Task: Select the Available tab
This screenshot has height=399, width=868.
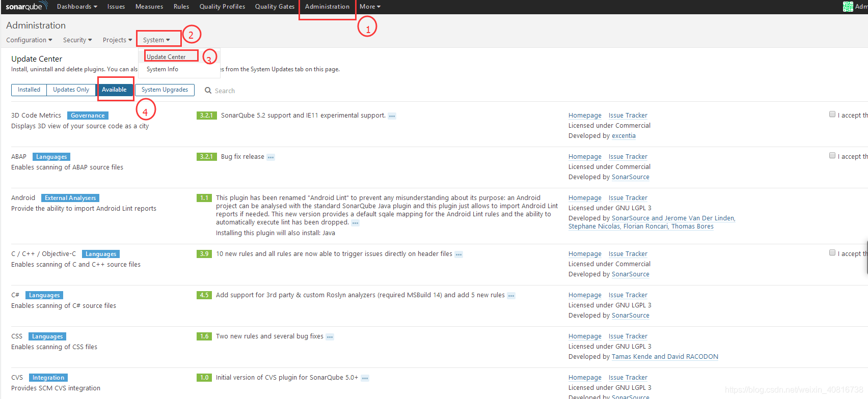Action: coord(114,90)
